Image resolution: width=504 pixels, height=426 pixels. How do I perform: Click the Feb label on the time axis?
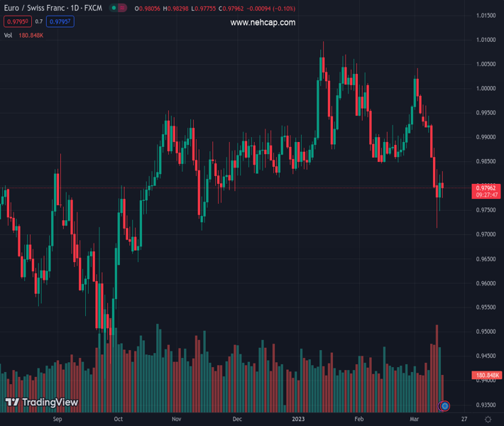(359, 420)
